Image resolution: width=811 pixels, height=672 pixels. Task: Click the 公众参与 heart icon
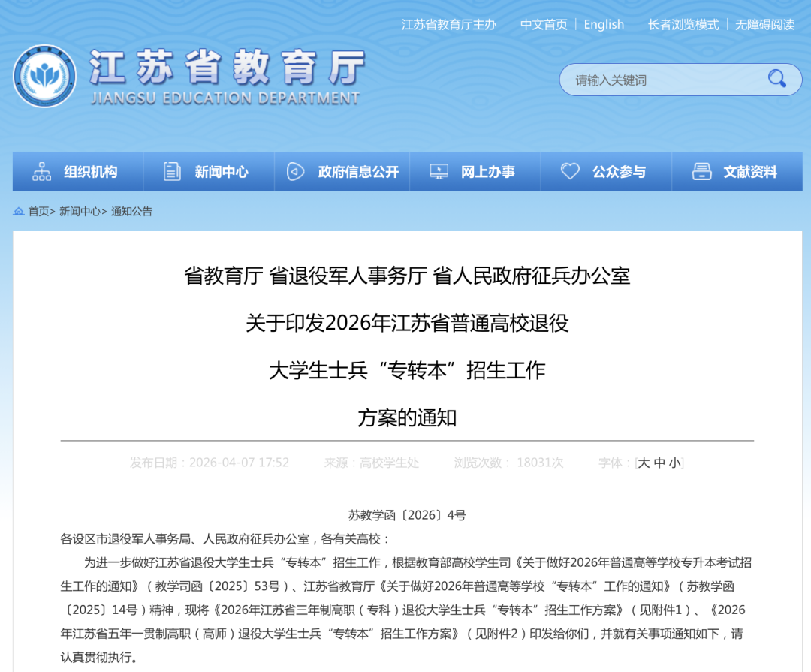570,172
